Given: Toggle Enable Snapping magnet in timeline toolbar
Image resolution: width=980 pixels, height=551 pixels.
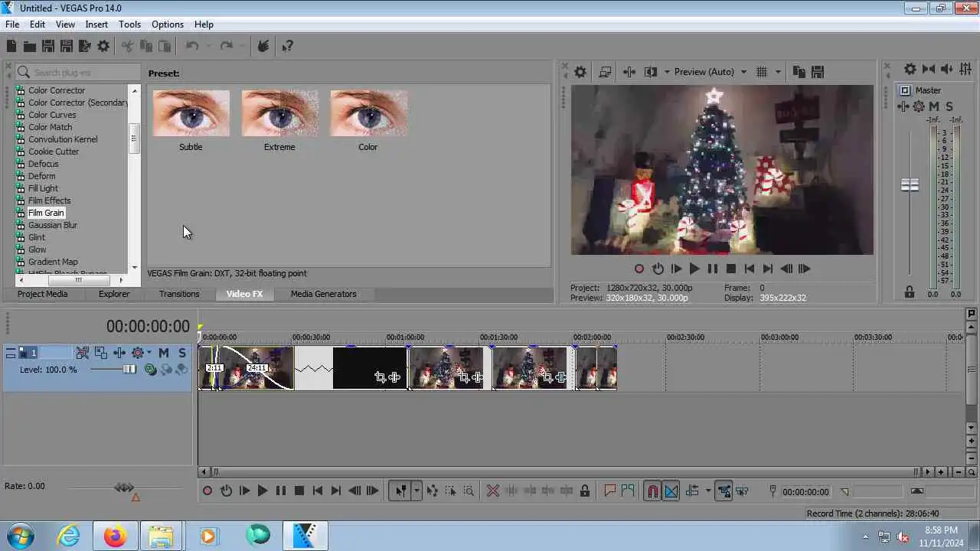Looking at the screenshot, I should 652,491.
